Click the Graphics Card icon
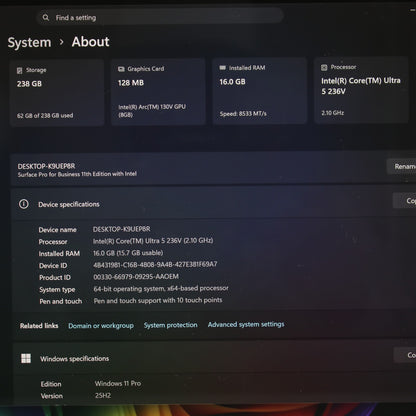This screenshot has width=416, height=416. pyautogui.click(x=121, y=69)
